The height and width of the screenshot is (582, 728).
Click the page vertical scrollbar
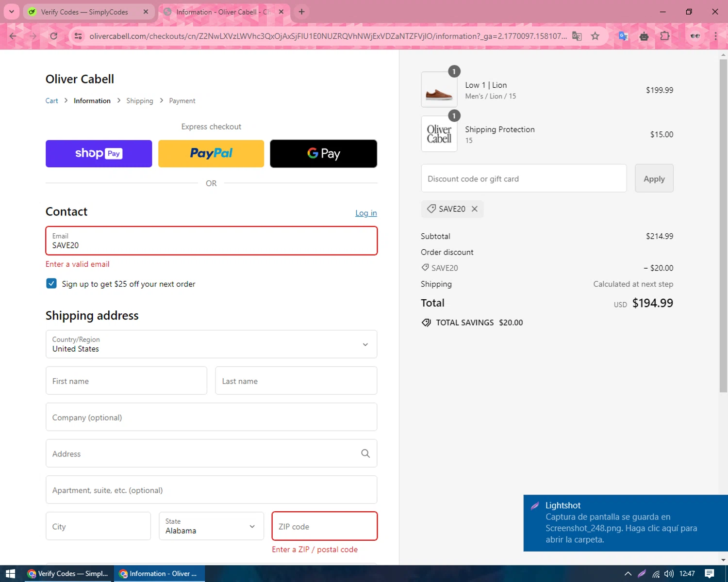(x=723, y=226)
